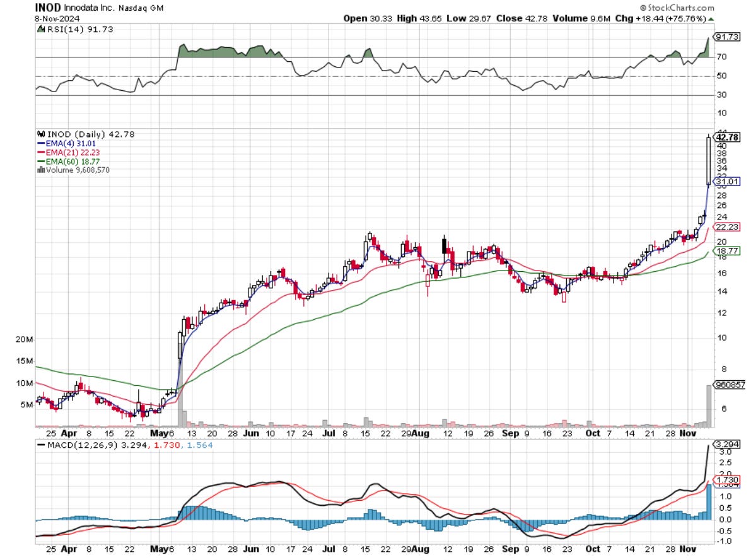Click the EMA(21) 22.23 legend entry

coord(73,153)
